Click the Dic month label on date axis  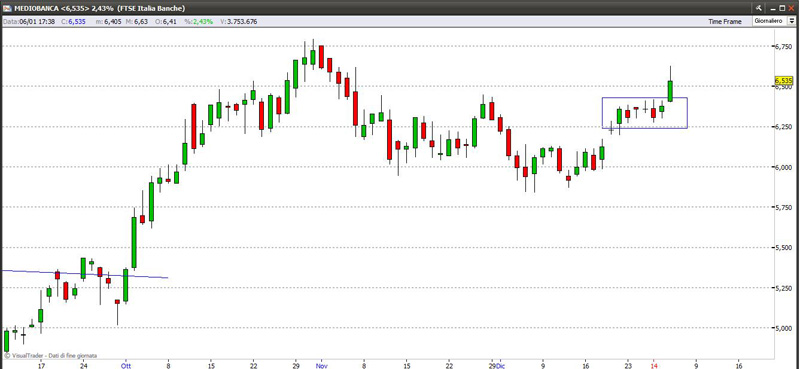coord(500,365)
